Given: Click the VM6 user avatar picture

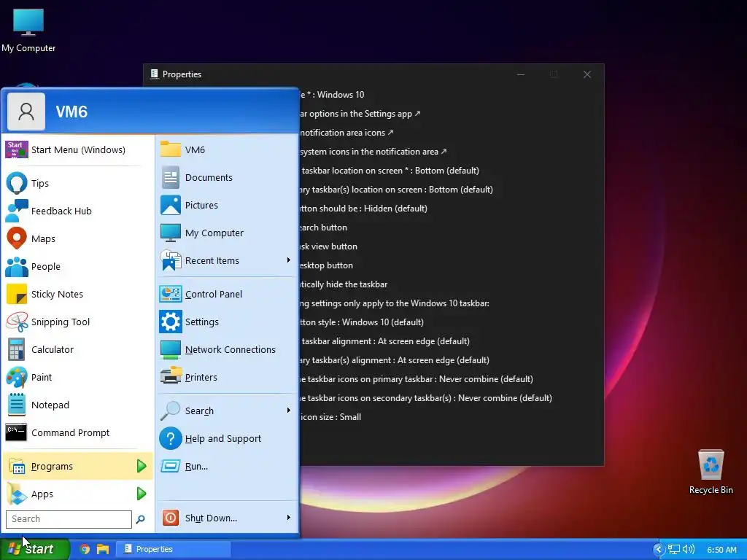Looking at the screenshot, I should (26, 112).
